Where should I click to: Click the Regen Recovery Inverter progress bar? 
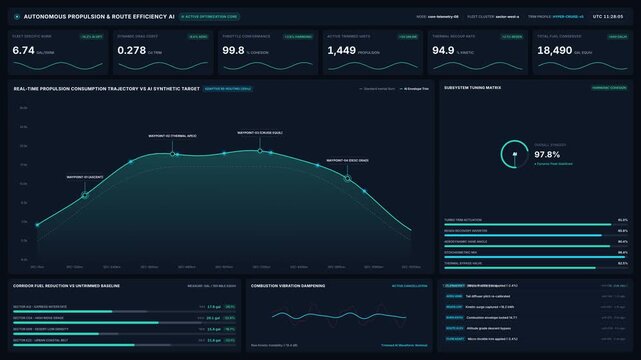[x=536, y=235]
